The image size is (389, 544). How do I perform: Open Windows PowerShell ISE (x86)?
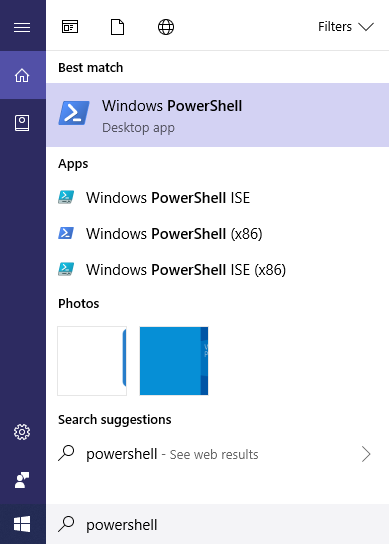pyautogui.click(x=218, y=270)
